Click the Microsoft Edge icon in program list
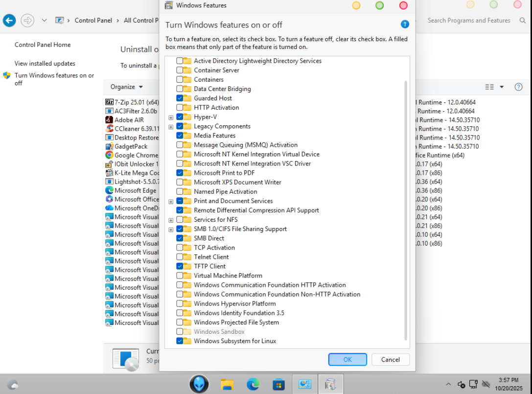This screenshot has height=394, width=532. [x=109, y=190]
